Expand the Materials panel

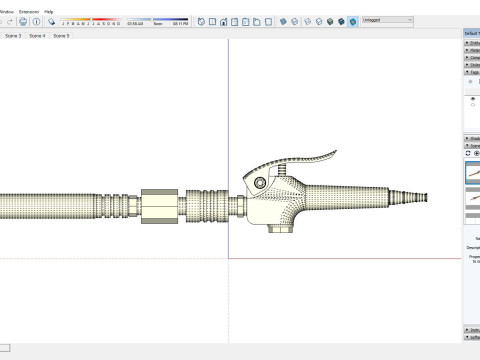click(472, 50)
